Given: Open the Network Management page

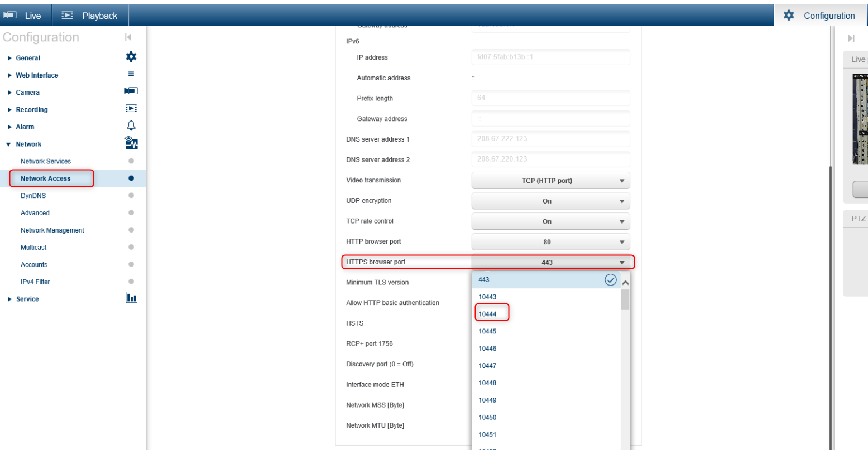Looking at the screenshot, I should pyautogui.click(x=52, y=230).
